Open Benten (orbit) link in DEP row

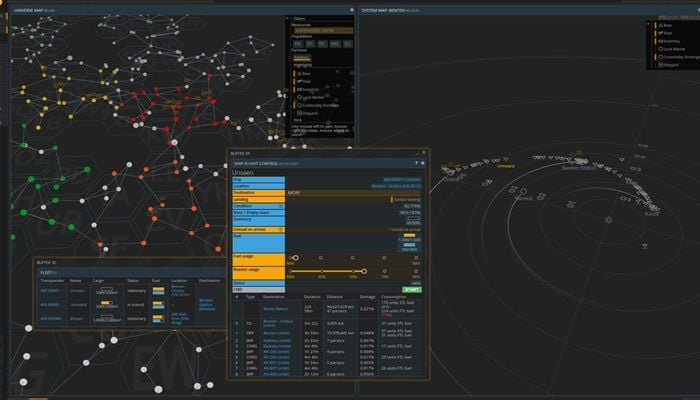276,333
